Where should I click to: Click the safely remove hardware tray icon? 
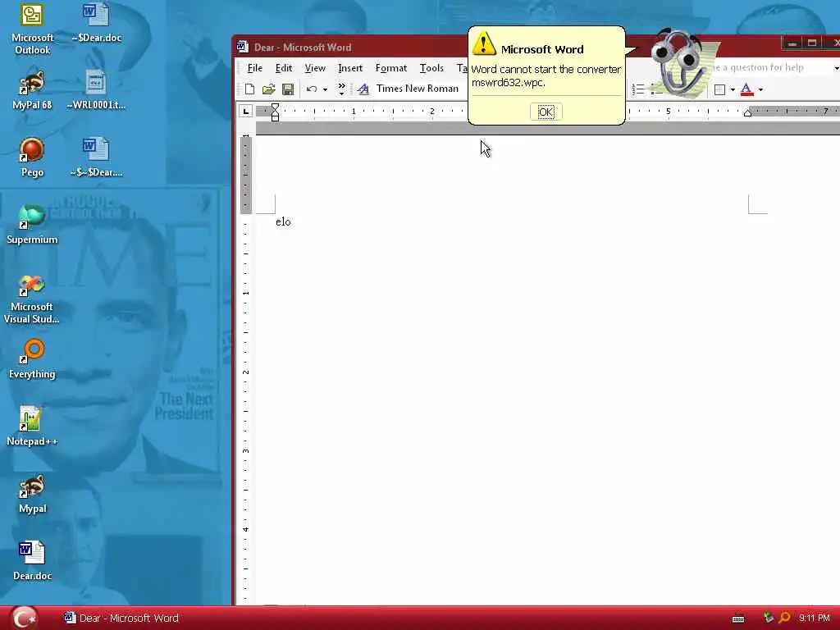[x=768, y=618]
